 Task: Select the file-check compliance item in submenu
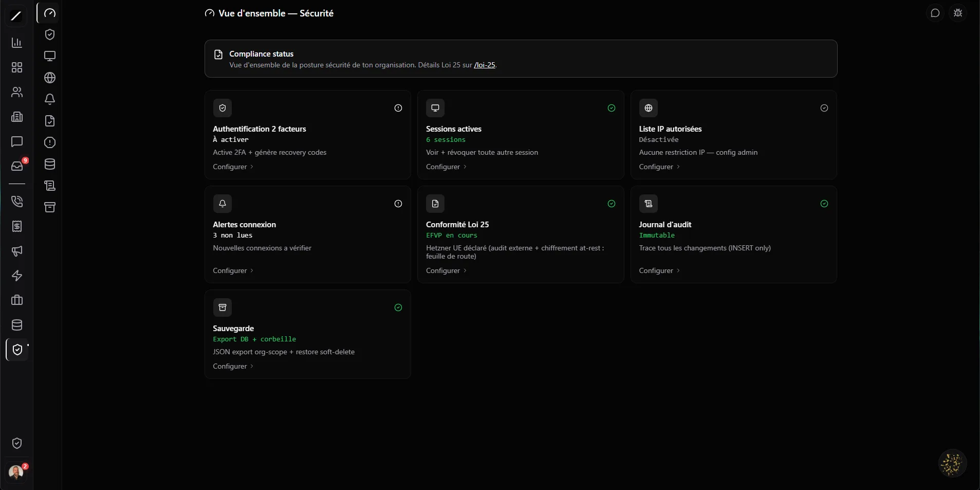pyautogui.click(x=50, y=121)
